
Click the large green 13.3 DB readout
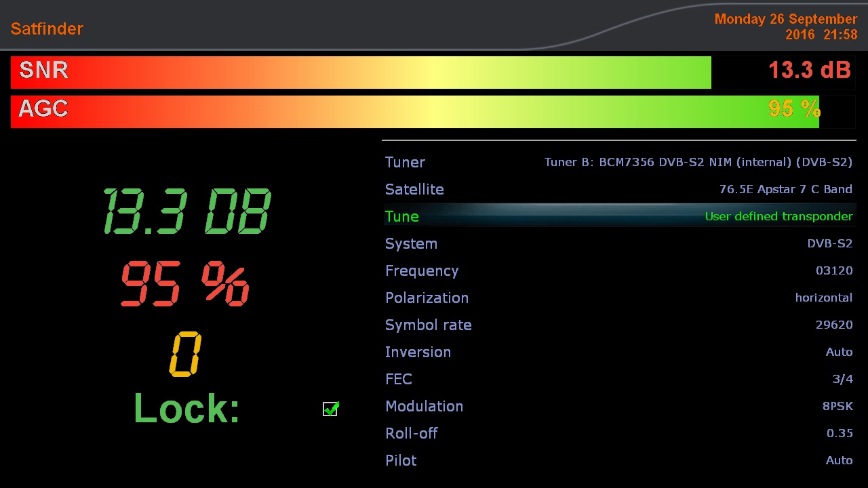[186, 211]
